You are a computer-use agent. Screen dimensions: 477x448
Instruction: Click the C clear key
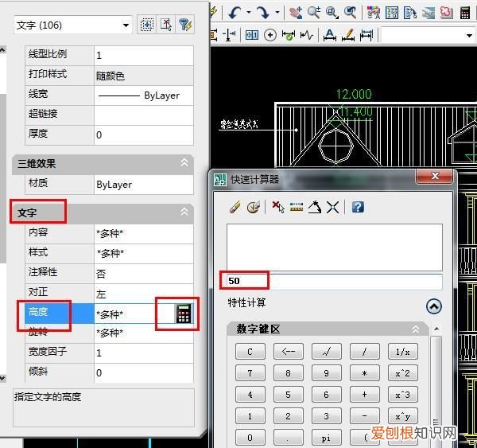pos(250,352)
